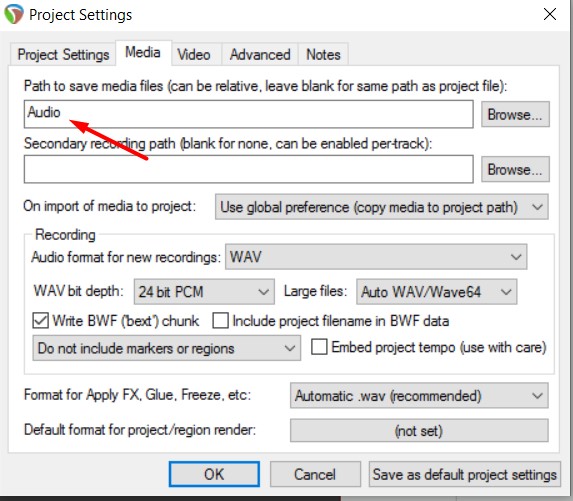Open the Large files Auto WAV/Wave64 dropdown
This screenshot has height=501, width=573.
pos(436,292)
